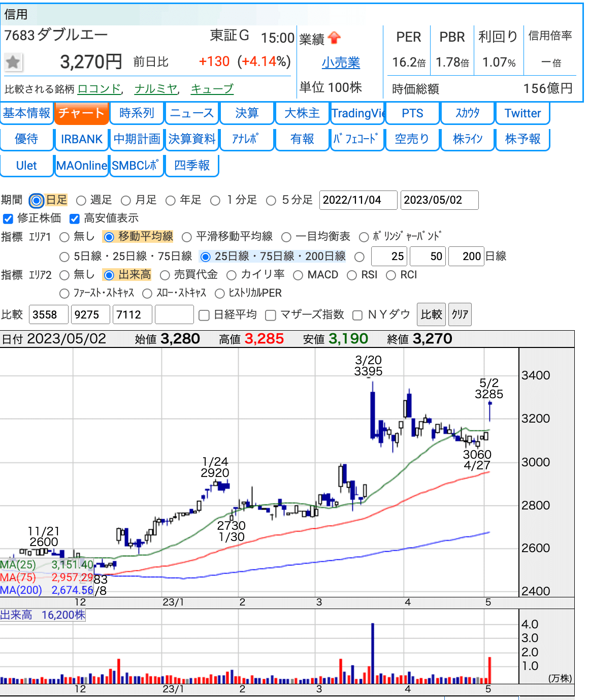Check the 日経平均 comparison checkbox
The width and height of the screenshot is (589, 700).
coord(204,315)
